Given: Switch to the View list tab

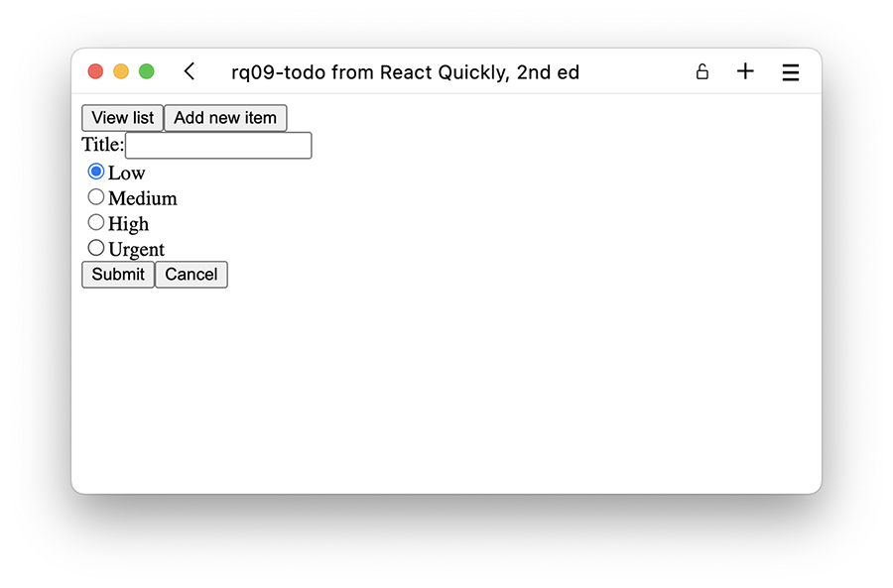Looking at the screenshot, I should click(122, 118).
